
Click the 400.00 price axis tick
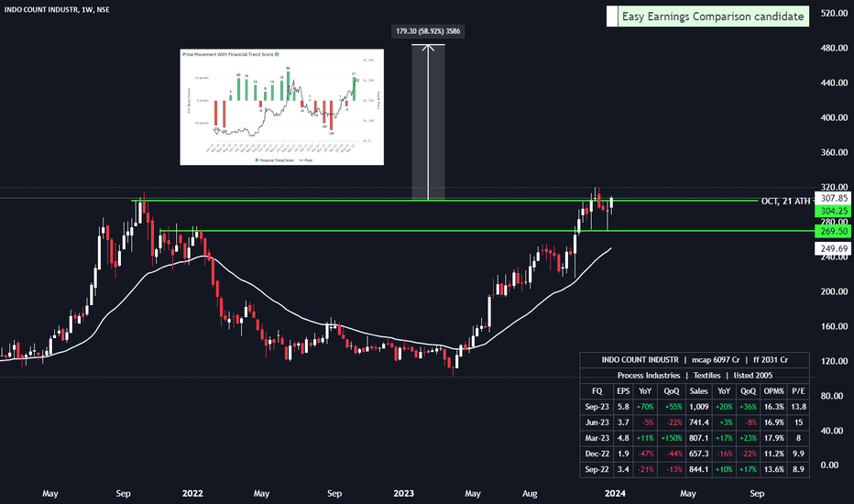pyautogui.click(x=834, y=117)
